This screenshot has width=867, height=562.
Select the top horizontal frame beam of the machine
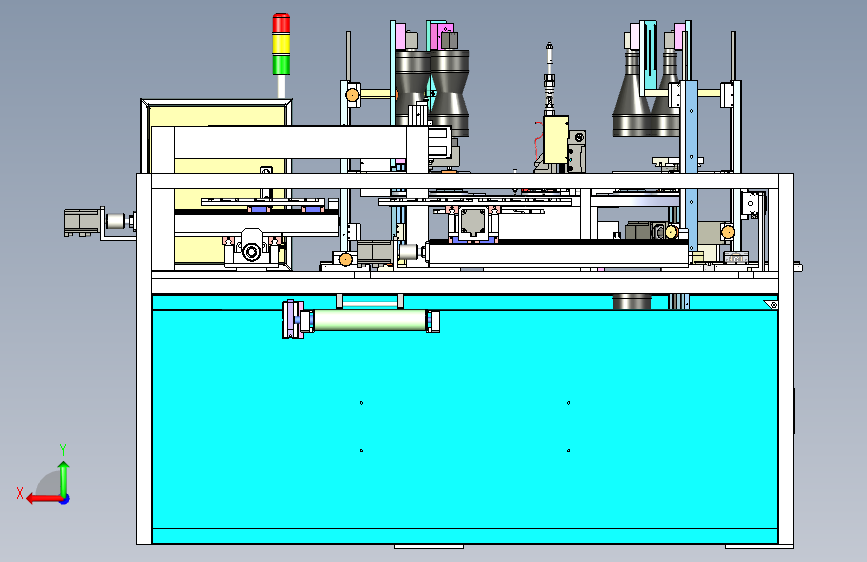tap(464, 181)
